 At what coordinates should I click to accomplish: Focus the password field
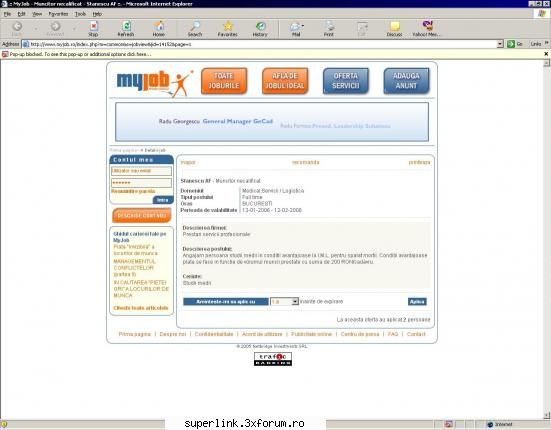coord(141,183)
